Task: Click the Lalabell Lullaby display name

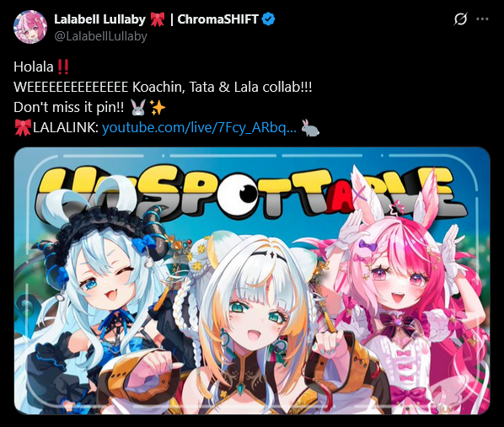Action: [x=99, y=19]
